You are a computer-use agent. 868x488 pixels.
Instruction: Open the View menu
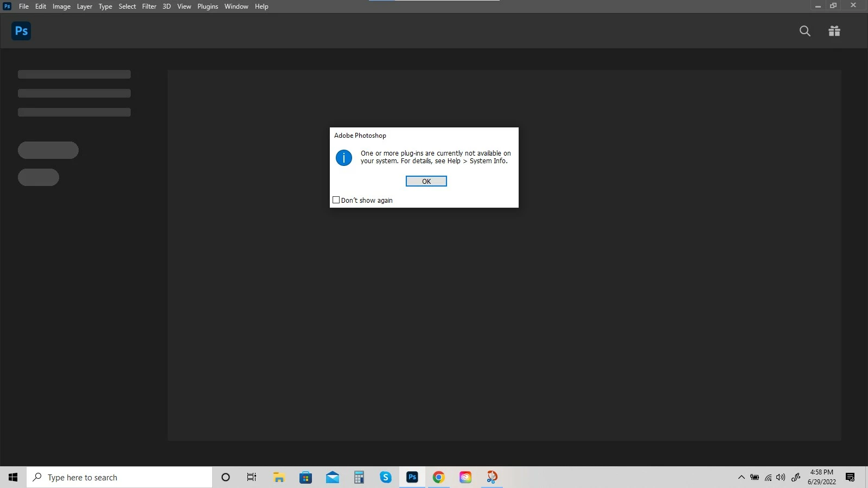coord(184,7)
